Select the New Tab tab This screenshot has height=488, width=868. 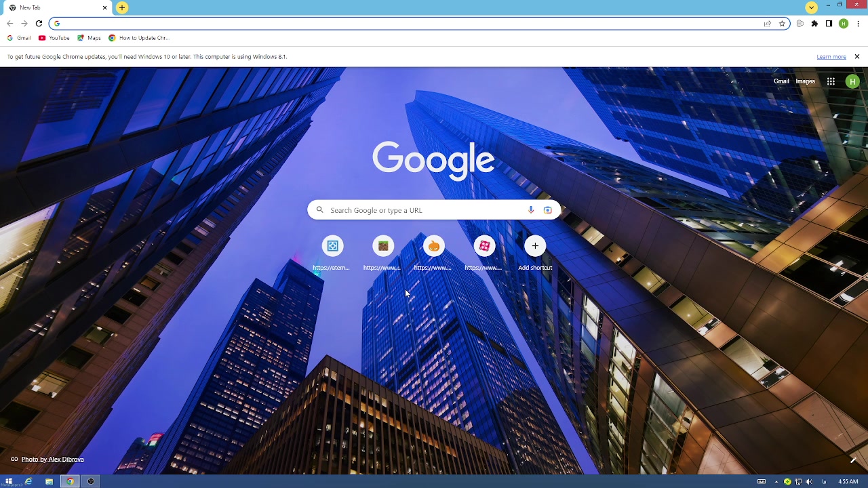click(58, 7)
